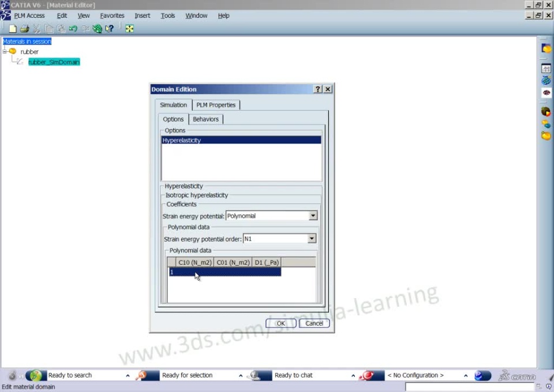Viewport: 554px width, 392px height.
Task: Expand the 'No Configuration' arrow
Action: 466,376
